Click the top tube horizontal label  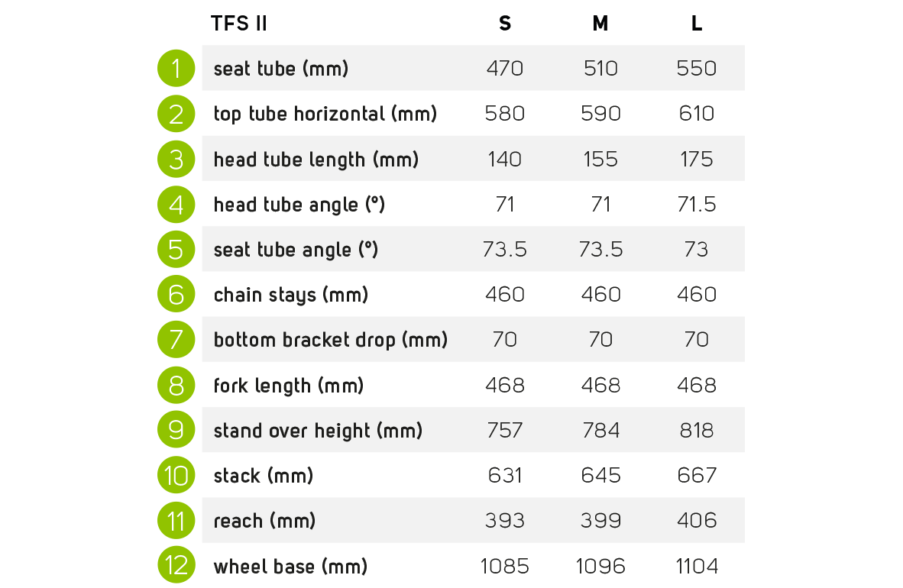325,114
